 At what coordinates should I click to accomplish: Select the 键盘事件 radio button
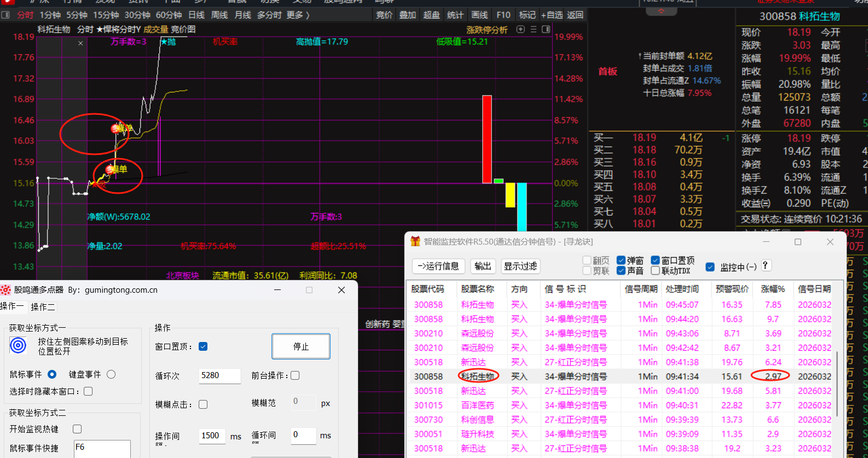click(111, 374)
